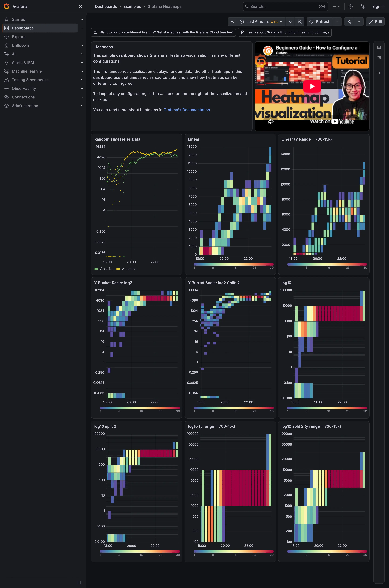This screenshot has width=389, height=588.
Task: Click Examples breadcrumb link
Action: tap(132, 6)
